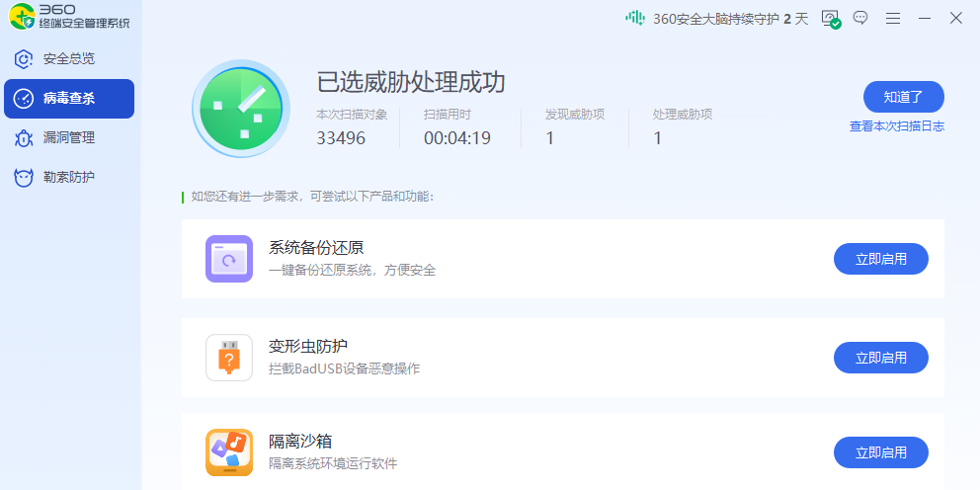
Task: Click the monitor icon with green checkmark
Action: pos(830,18)
